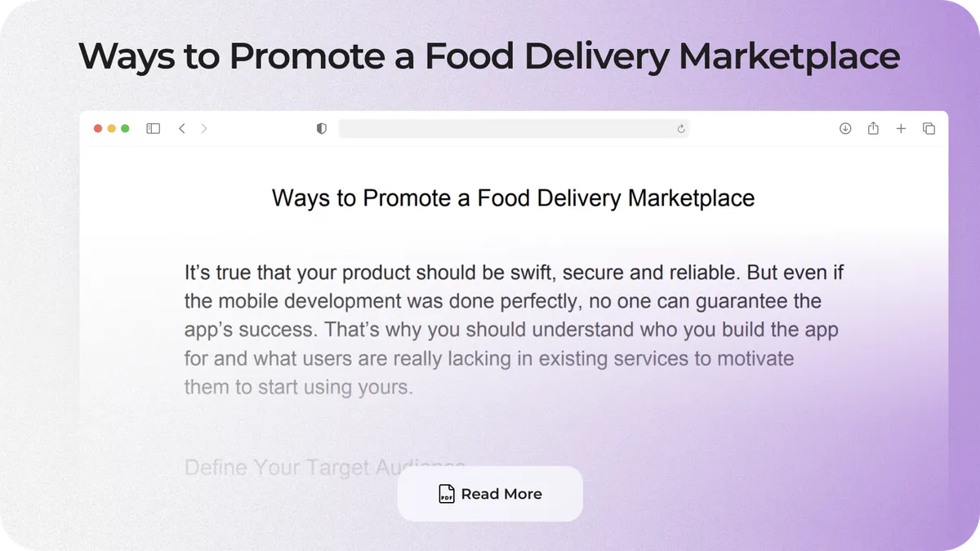
Task: Show the tab overview
Action: [x=929, y=129]
